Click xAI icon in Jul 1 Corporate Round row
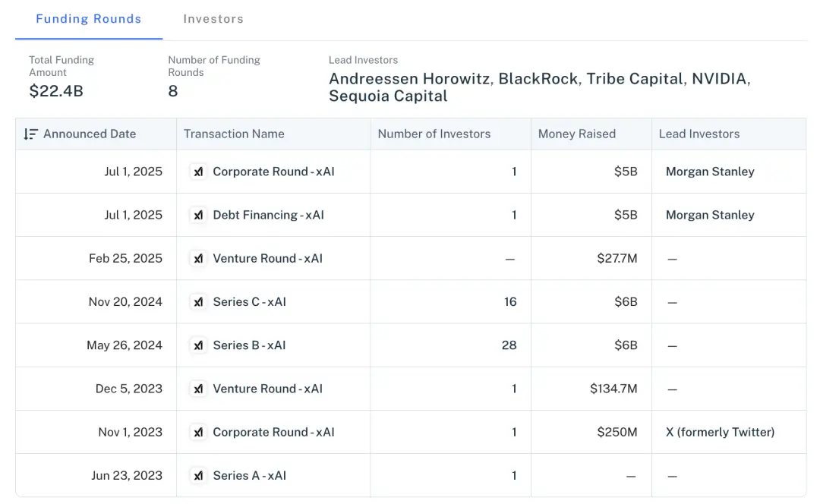 point(198,172)
